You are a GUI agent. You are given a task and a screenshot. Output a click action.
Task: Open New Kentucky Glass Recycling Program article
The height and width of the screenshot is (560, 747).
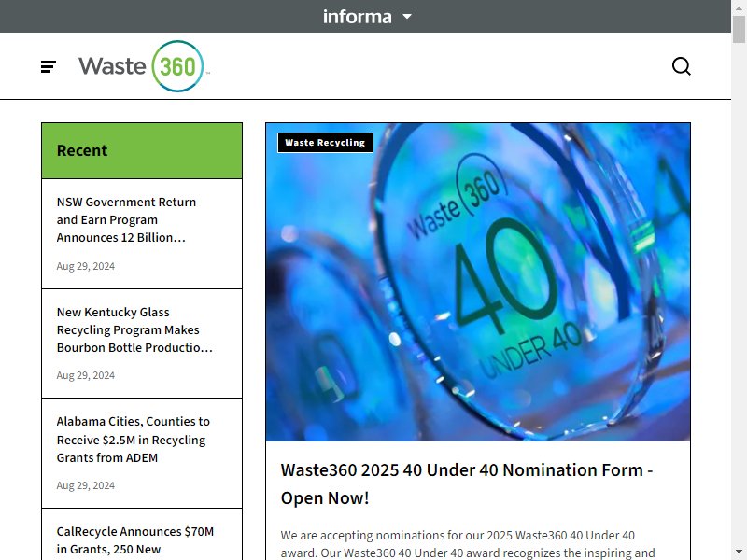click(134, 329)
